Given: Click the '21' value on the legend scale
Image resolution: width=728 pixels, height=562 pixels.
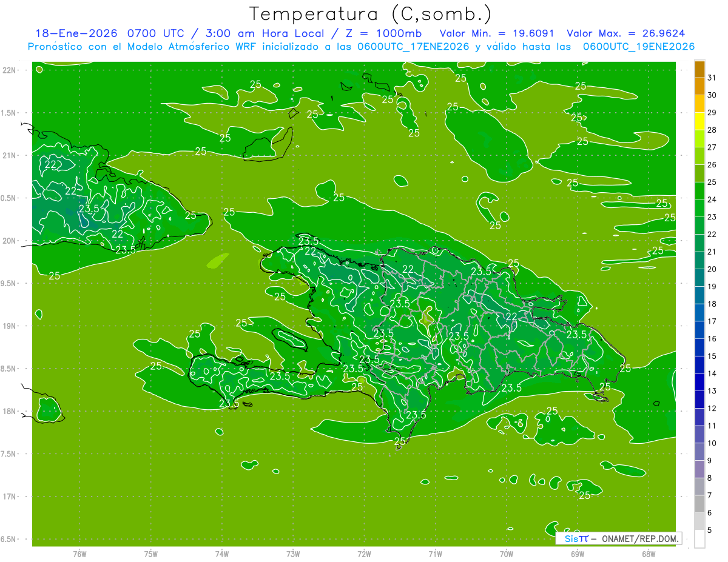Looking at the screenshot, I should point(712,252).
